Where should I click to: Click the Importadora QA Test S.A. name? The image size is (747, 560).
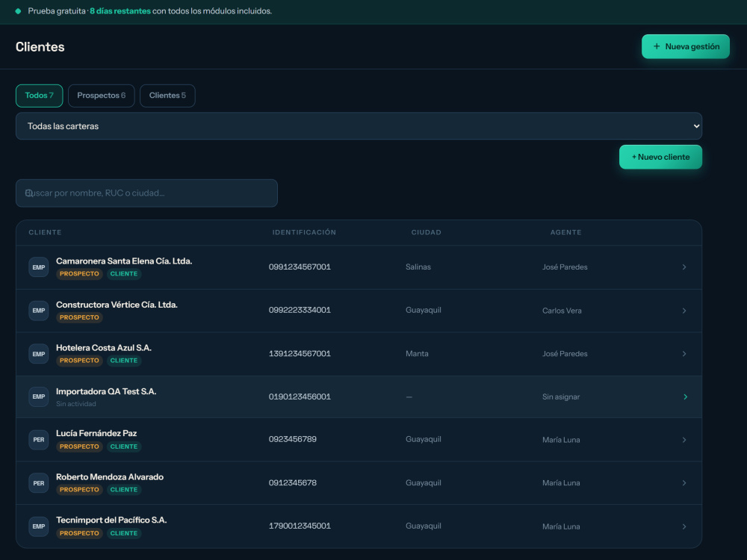coord(106,391)
